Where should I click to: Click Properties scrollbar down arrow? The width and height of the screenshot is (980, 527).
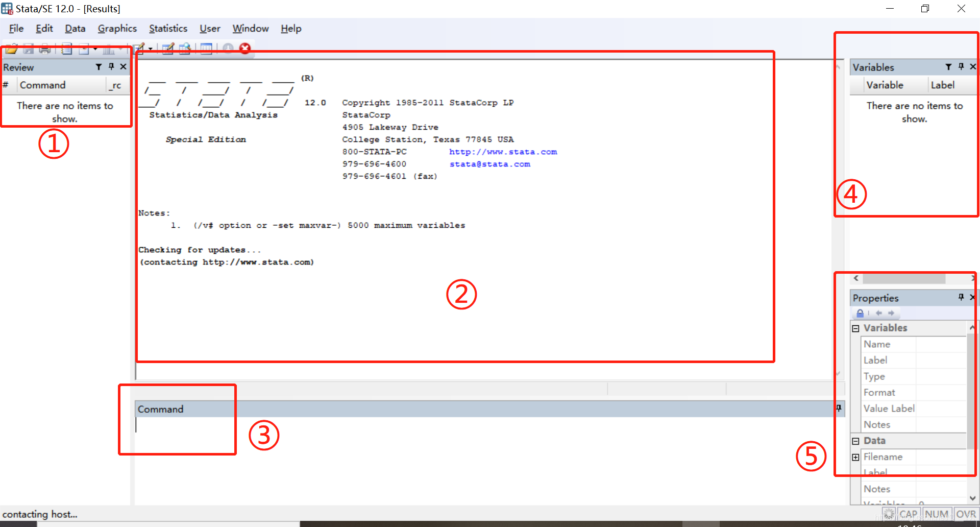click(x=972, y=498)
